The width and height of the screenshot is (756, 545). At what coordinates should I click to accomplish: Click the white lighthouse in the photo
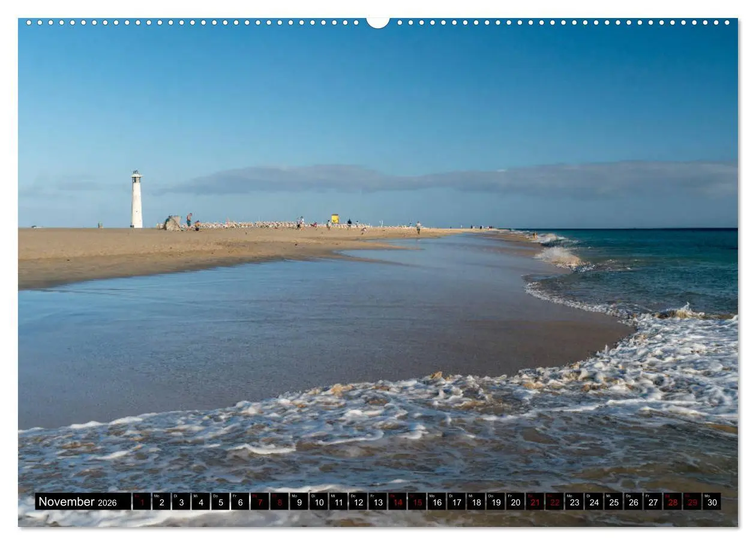[x=137, y=199]
